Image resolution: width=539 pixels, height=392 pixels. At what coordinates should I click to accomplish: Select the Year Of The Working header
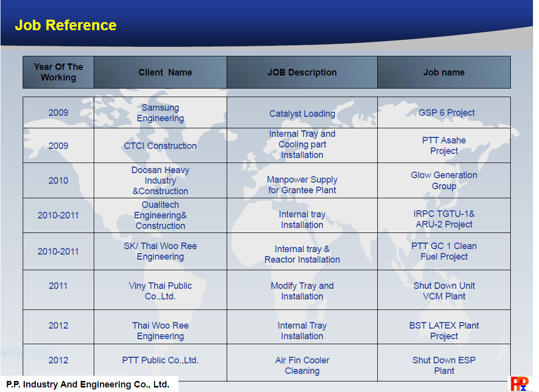58,72
